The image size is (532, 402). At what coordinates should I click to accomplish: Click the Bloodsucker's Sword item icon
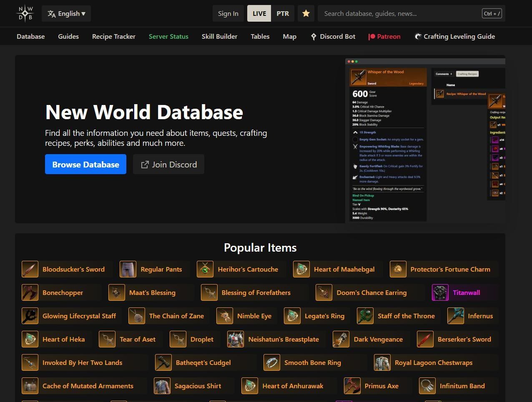30,270
